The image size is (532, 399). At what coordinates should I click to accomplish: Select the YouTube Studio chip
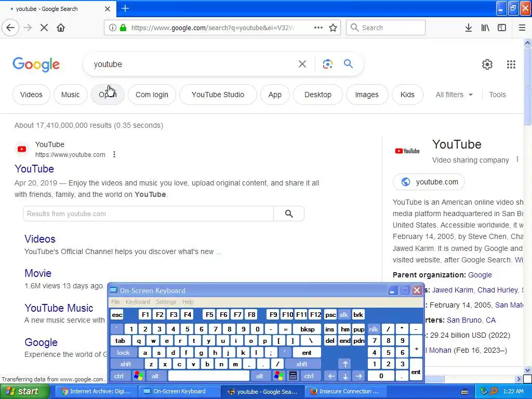point(218,95)
